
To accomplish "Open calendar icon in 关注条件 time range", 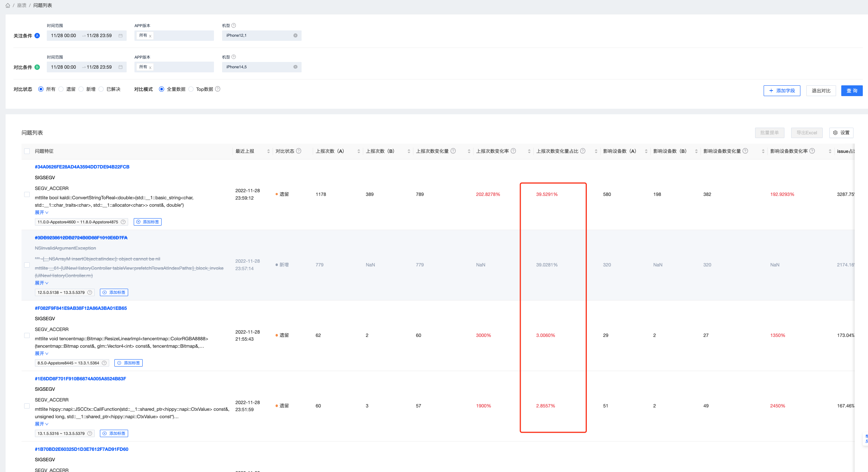I will coord(120,36).
